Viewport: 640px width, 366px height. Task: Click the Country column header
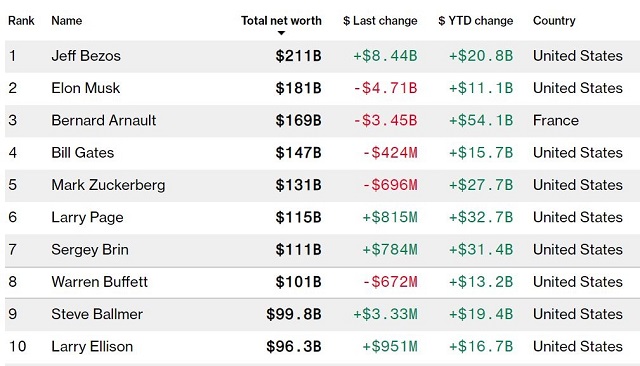pos(554,21)
